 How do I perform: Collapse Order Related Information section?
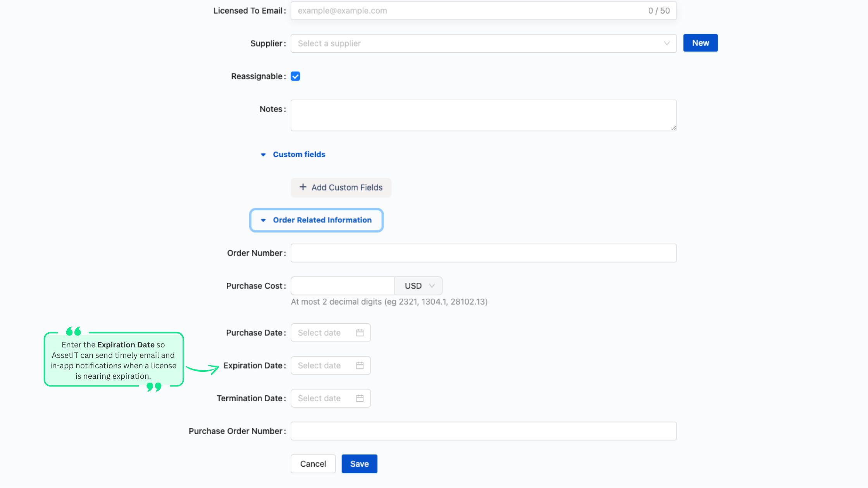pyautogui.click(x=322, y=220)
